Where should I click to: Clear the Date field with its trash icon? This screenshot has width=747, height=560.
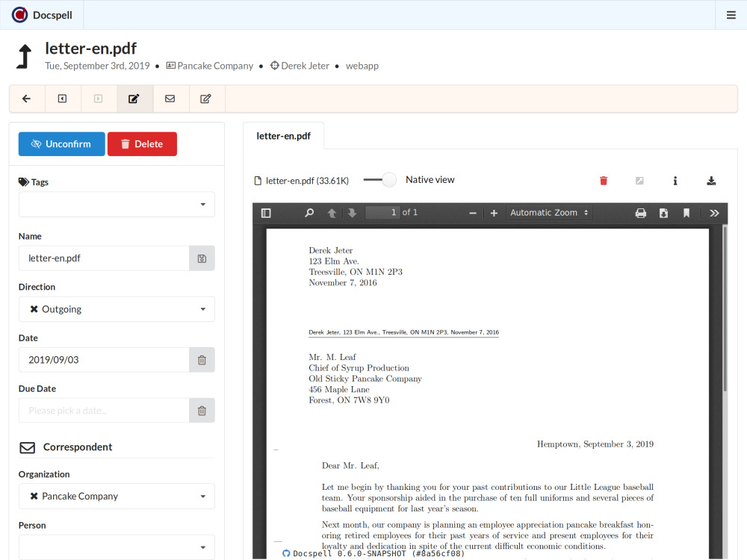point(202,360)
